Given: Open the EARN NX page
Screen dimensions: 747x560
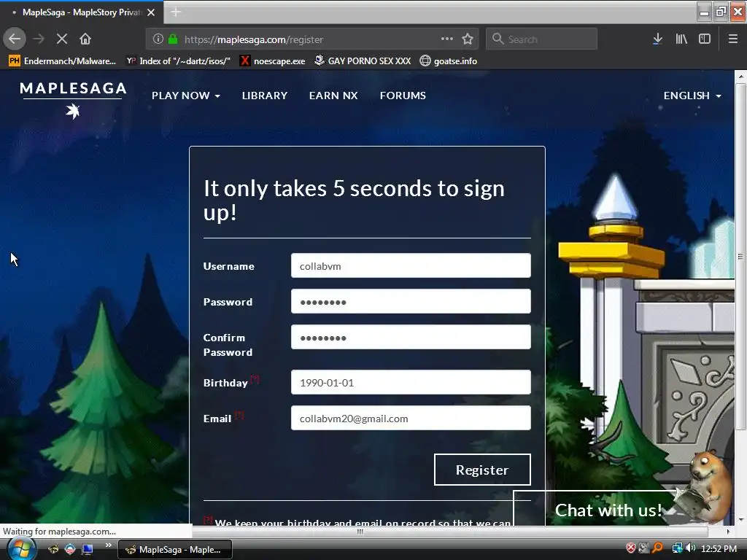Looking at the screenshot, I should pyautogui.click(x=333, y=96).
